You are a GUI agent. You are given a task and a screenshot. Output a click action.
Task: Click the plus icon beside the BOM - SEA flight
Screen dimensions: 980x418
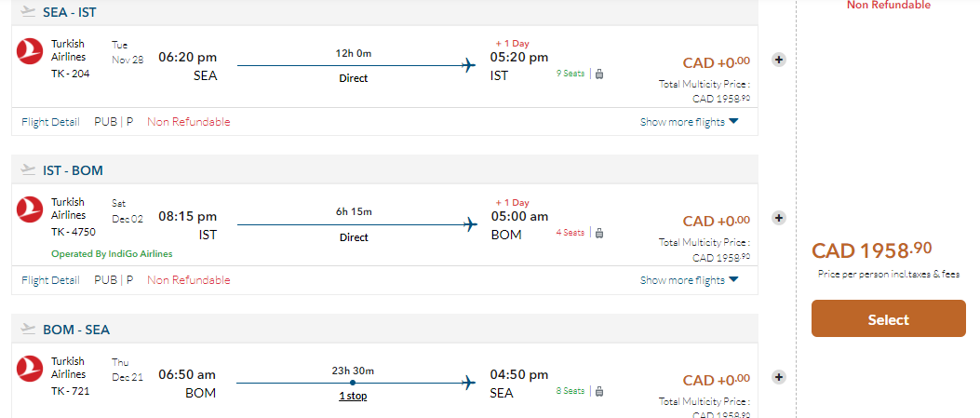779,377
